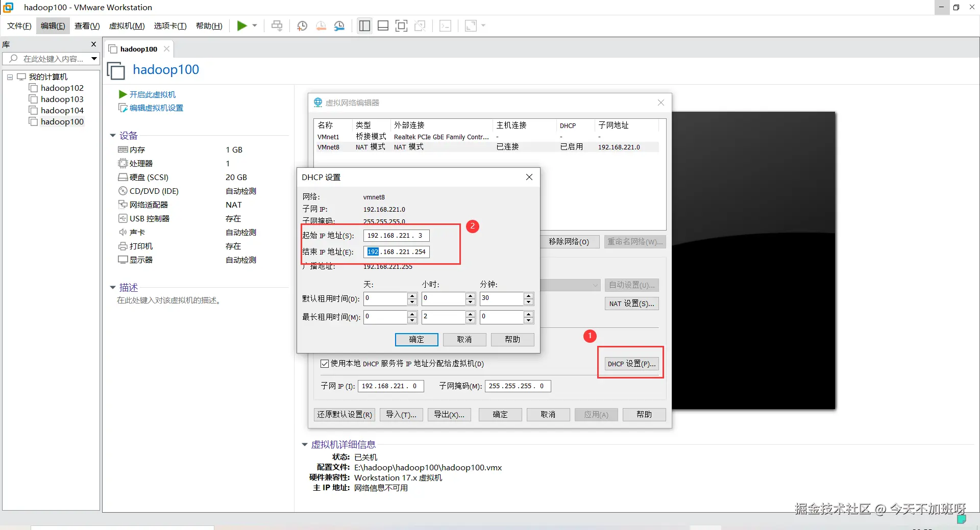Click 确定 in the DHCP 设置 dialog
Screen dimensions: 980x530
416,340
